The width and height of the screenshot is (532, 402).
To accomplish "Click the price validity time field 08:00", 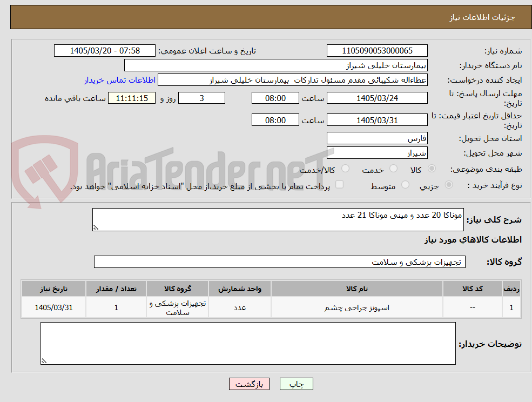I will click(x=275, y=120).
